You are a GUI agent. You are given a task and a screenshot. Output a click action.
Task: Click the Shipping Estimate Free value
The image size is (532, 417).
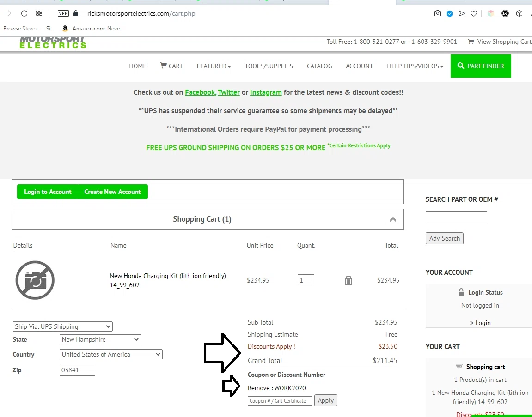click(391, 334)
